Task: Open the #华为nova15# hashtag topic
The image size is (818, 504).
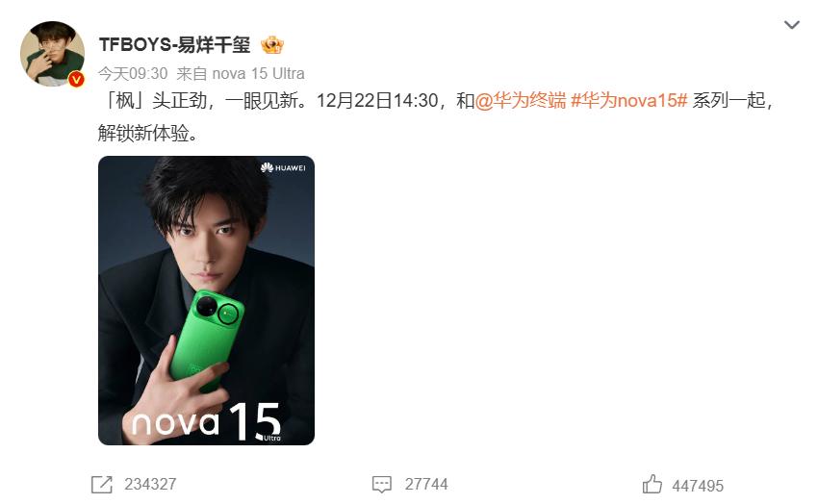Action: (x=629, y=100)
